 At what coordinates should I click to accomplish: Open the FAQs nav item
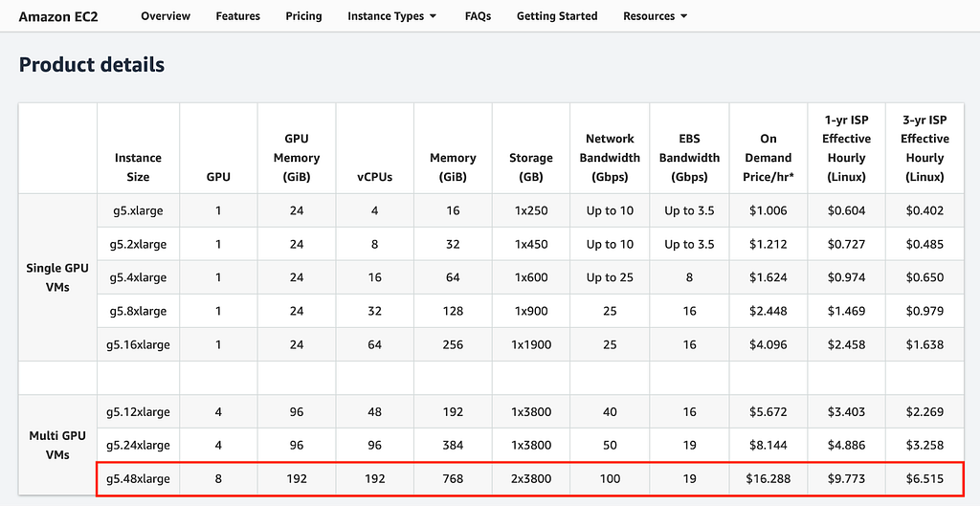point(479,16)
